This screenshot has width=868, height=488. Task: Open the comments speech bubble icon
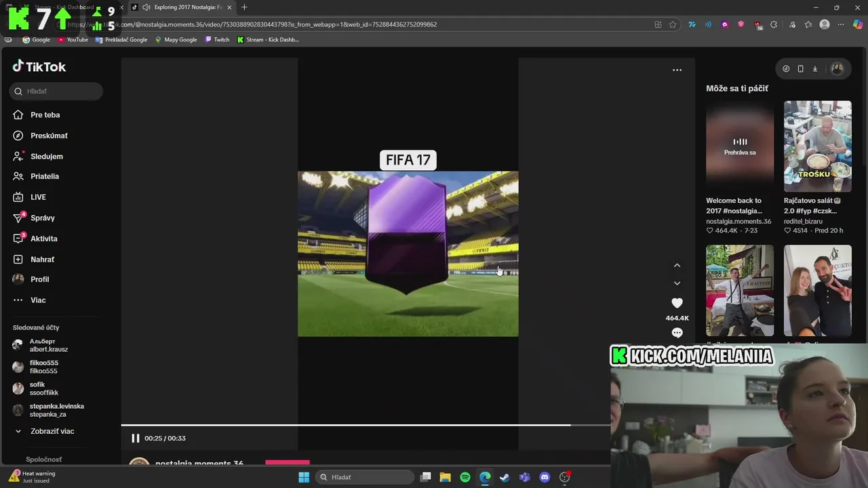677,333
